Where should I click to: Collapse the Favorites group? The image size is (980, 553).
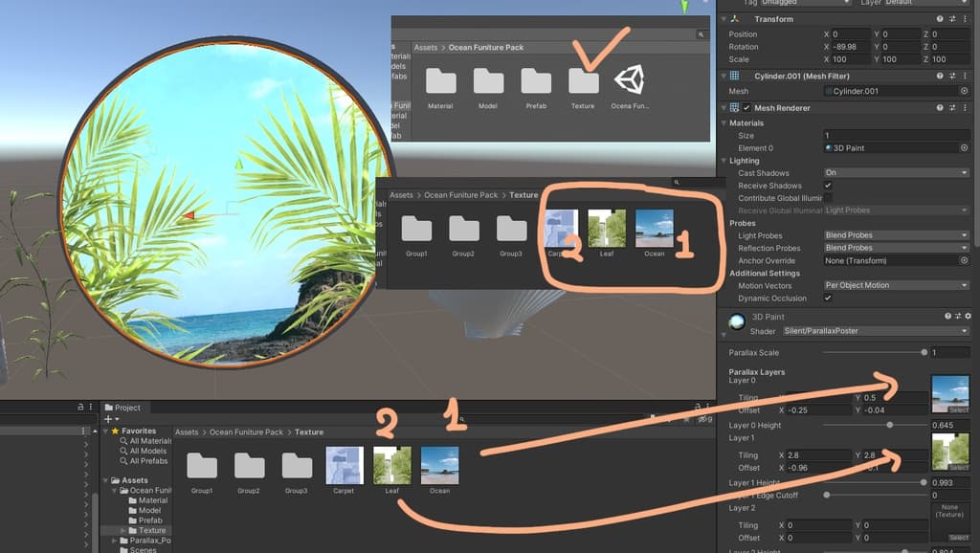tap(105, 431)
